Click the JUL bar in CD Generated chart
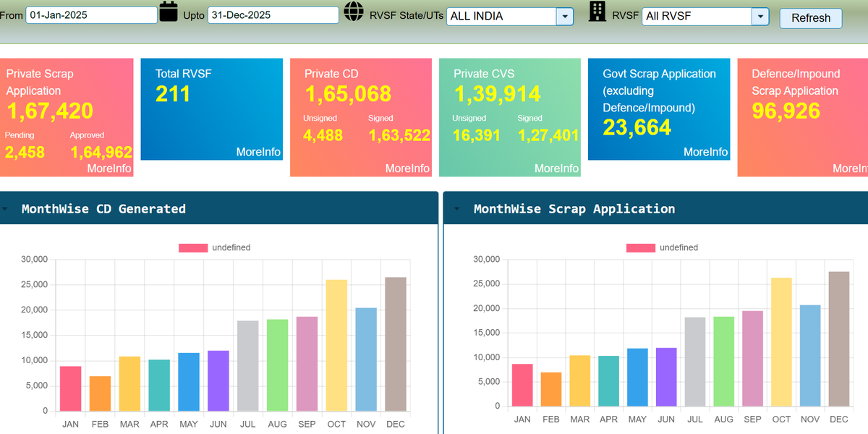The width and height of the screenshot is (868, 434). coord(248,366)
